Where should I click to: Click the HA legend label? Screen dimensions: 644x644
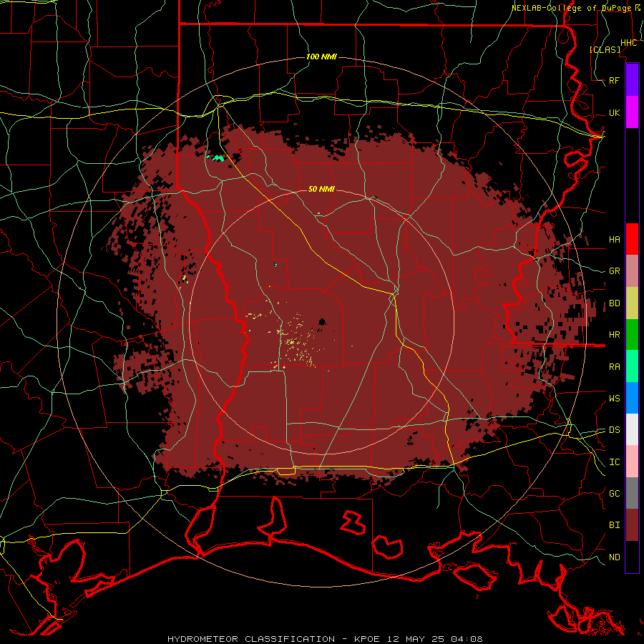[614, 240]
